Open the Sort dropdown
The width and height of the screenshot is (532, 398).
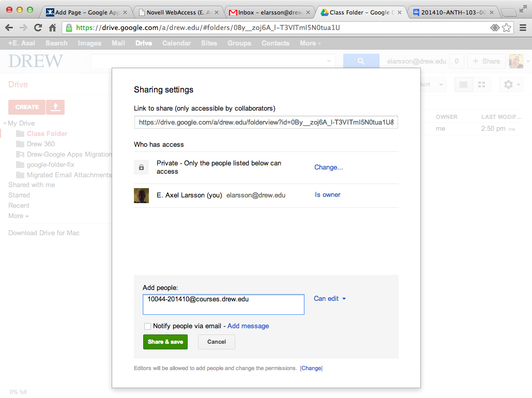coord(432,84)
